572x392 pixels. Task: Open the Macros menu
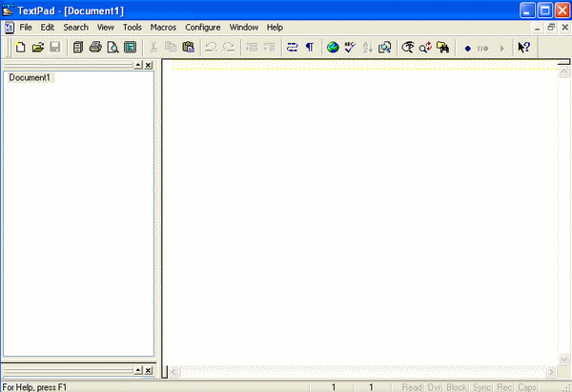163,28
